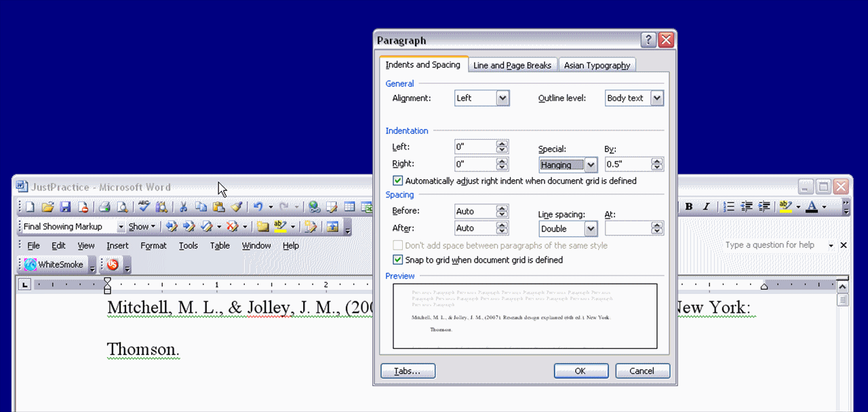Click the Highlight yellow color button in Formatting toolbar
The image size is (868, 412).
tap(786, 207)
